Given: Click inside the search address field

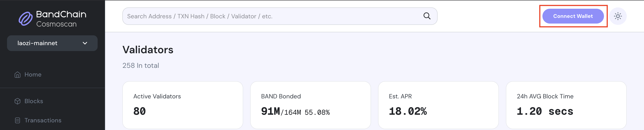Looking at the screenshot, I should pos(250,16).
